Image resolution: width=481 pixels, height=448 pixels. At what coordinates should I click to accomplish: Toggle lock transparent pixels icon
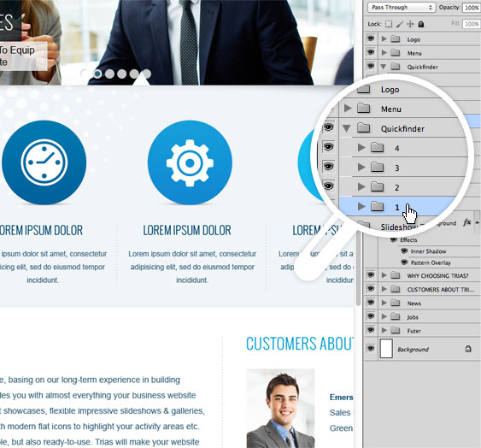pos(389,24)
